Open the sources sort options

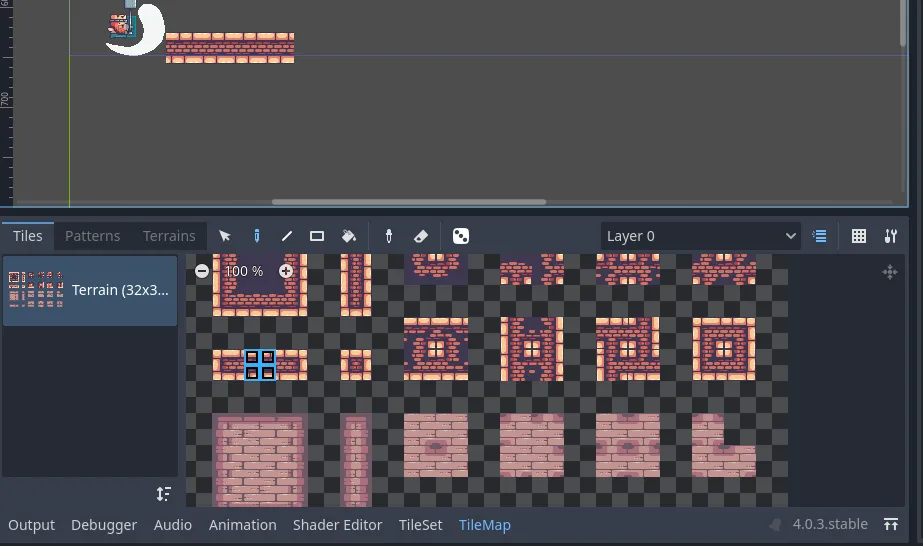pos(164,494)
